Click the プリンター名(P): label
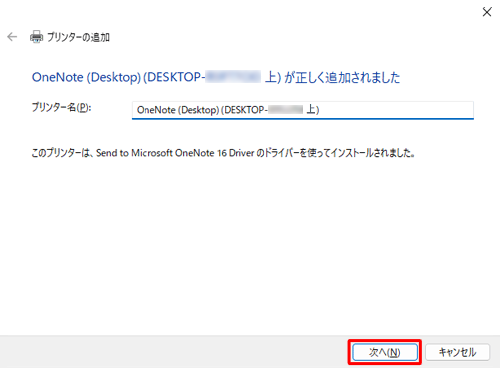Viewport: 500px width, 368px height. 61,107
